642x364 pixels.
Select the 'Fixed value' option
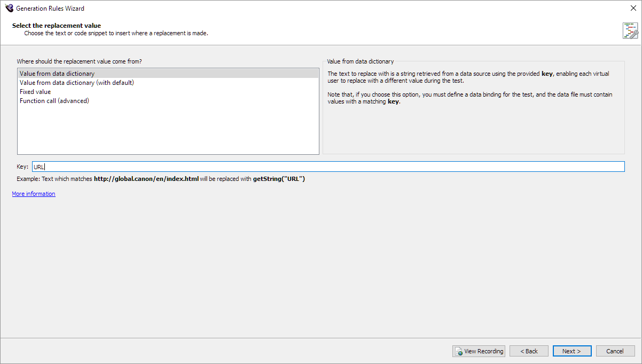[35, 92]
